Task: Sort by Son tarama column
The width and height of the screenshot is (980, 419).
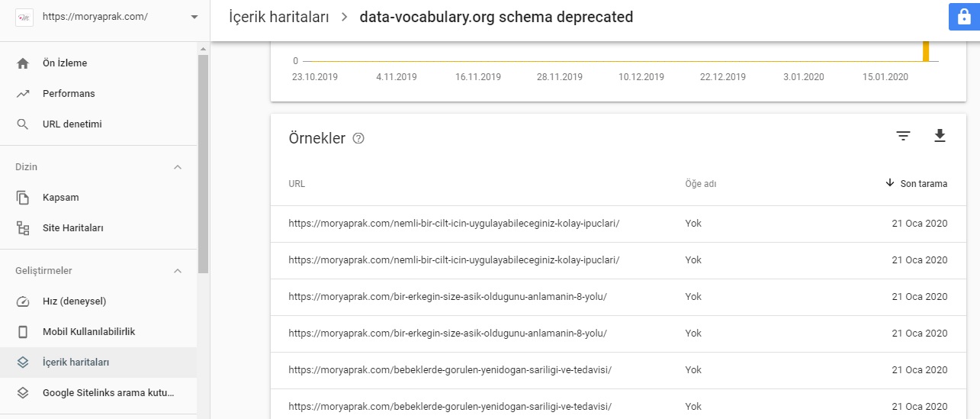Action: [x=917, y=184]
